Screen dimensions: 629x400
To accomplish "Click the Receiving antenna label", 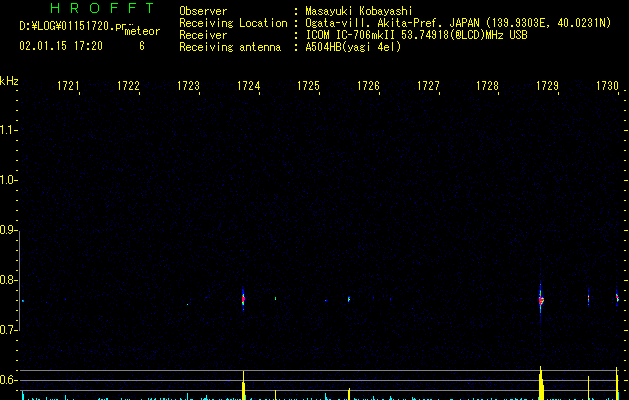I will pos(230,47).
